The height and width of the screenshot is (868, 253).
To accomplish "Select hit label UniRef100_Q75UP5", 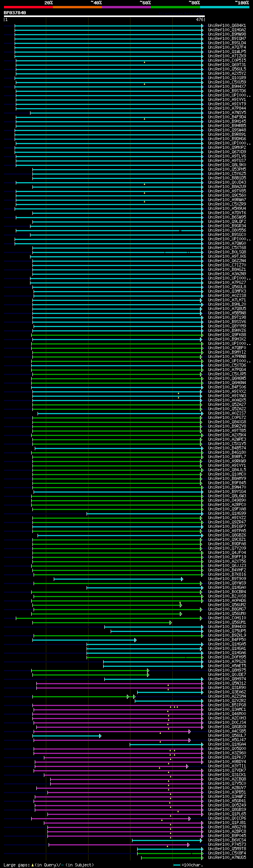I will 227,631.
